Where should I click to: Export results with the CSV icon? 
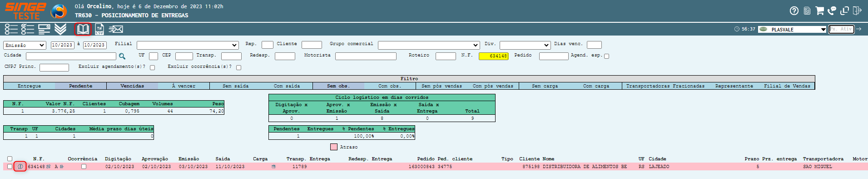pyautogui.click(x=99, y=29)
